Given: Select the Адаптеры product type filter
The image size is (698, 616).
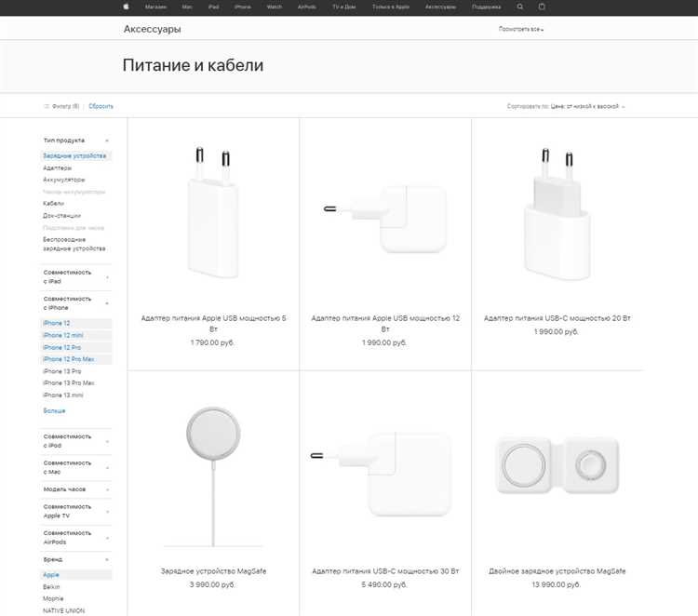Looking at the screenshot, I should coord(57,167).
